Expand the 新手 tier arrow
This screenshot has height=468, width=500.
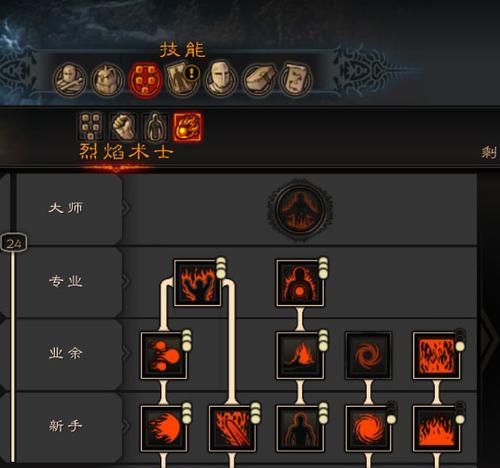(126, 426)
